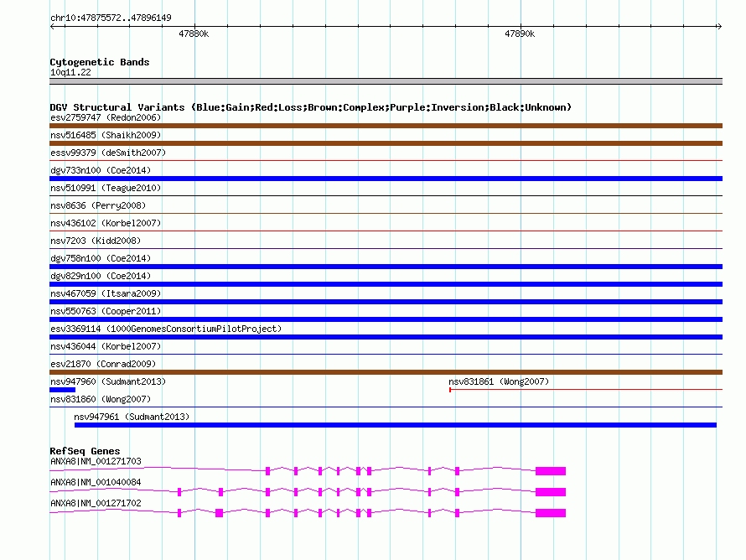Open the essv99379 (deSmith2007) variant entry
Viewport: 746px width, 560px height.
point(108,153)
